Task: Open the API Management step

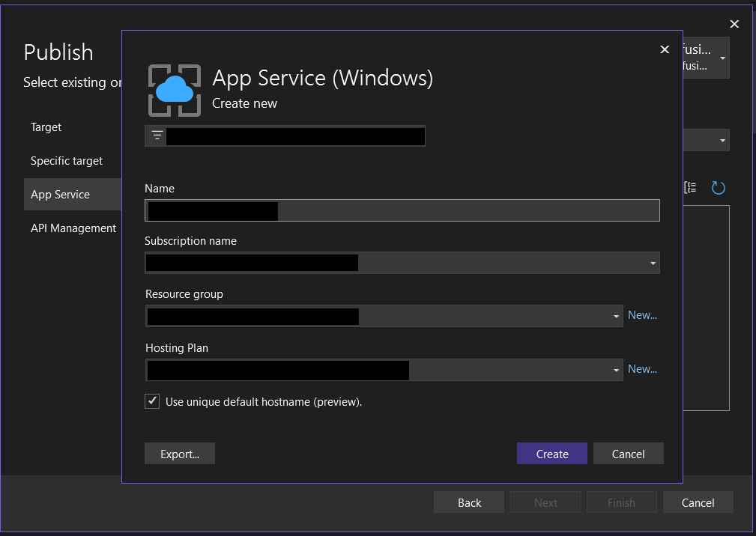Action: 73,228
